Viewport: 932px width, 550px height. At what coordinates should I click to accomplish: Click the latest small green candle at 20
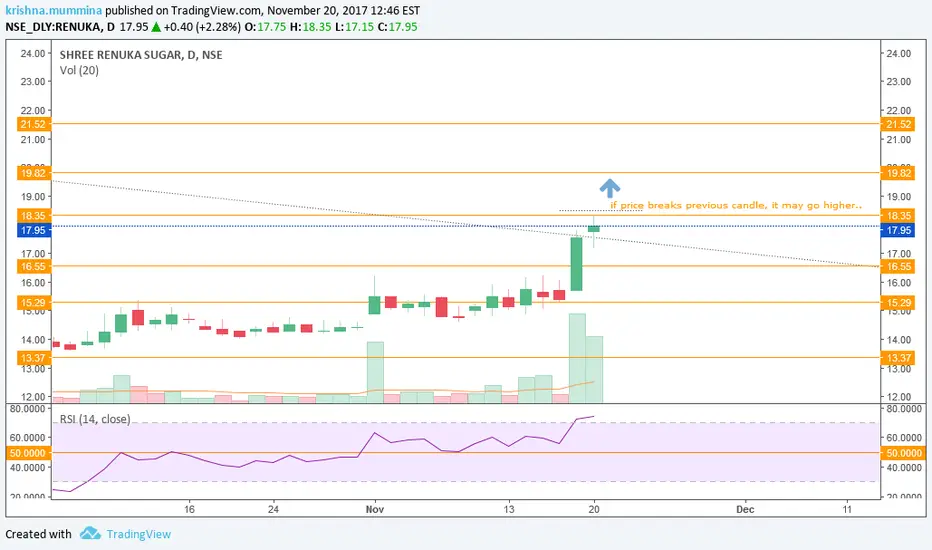594,229
